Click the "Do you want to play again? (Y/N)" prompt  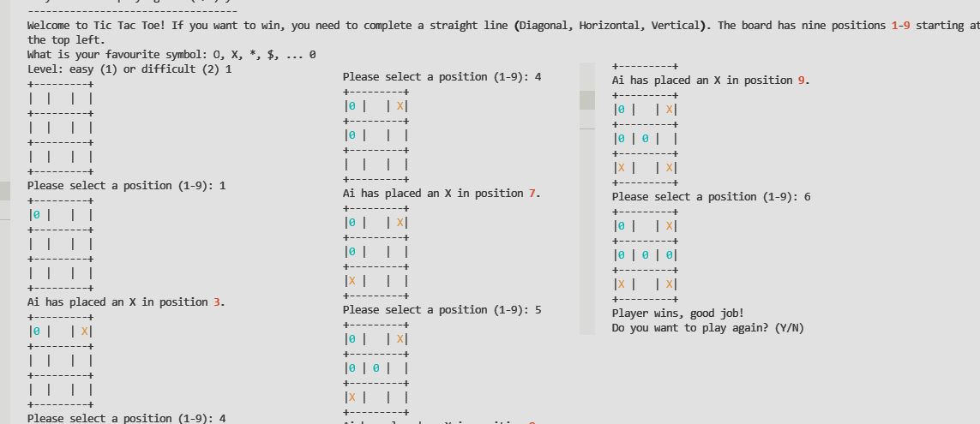click(707, 328)
